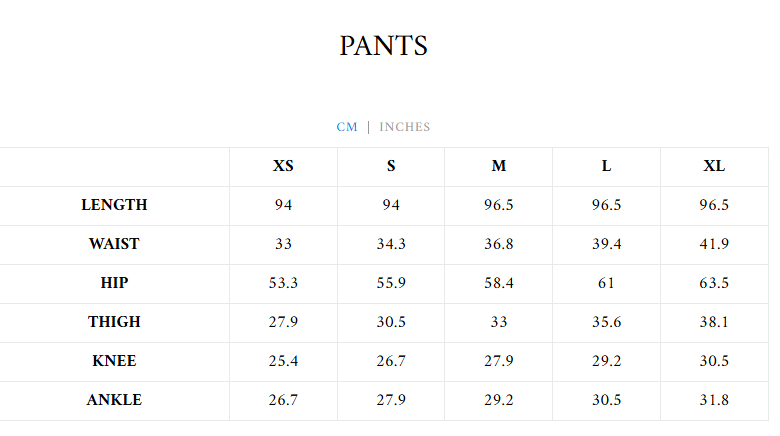Click the PANTS heading

383,46
